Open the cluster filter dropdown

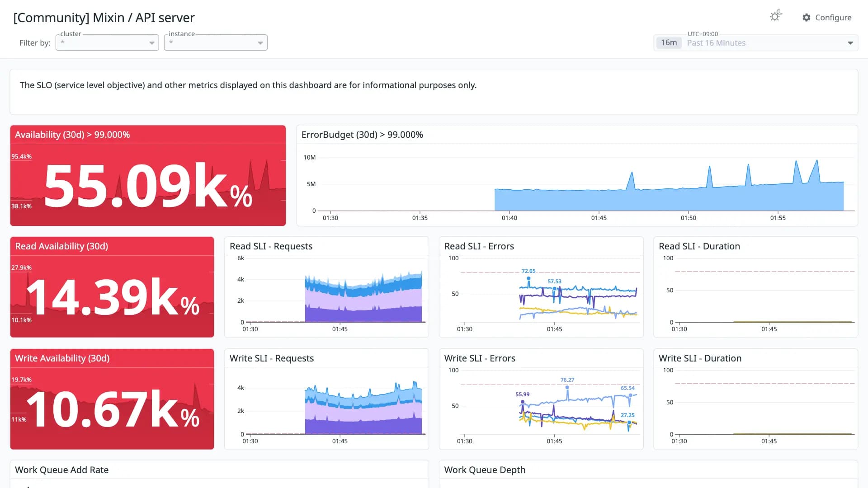coord(107,42)
